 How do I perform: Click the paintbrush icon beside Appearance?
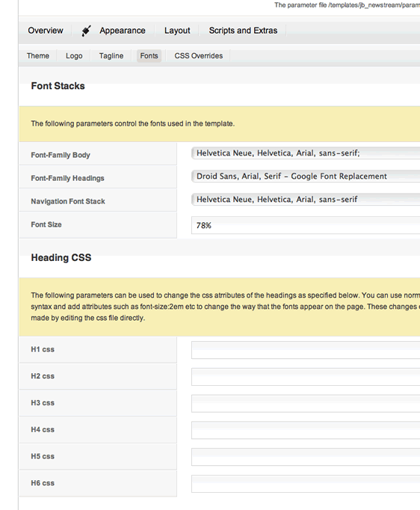[x=87, y=31]
